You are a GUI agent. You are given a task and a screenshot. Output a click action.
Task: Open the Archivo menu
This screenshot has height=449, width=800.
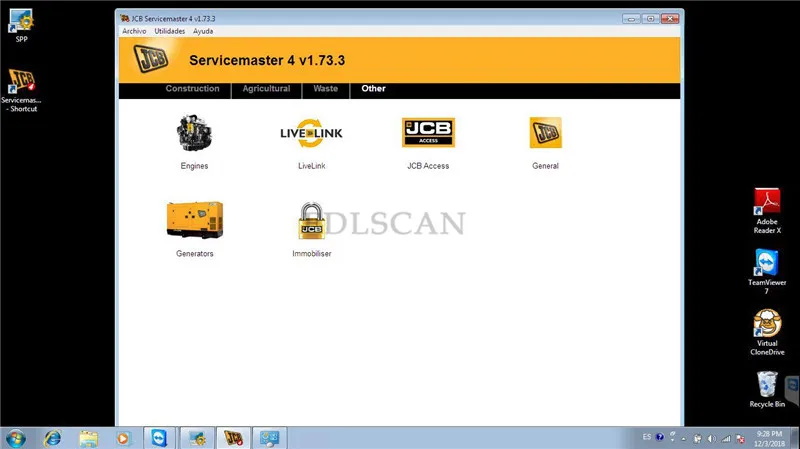coord(134,31)
